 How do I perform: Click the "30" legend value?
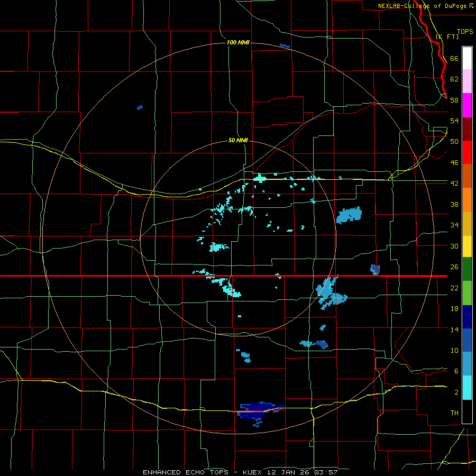click(454, 246)
